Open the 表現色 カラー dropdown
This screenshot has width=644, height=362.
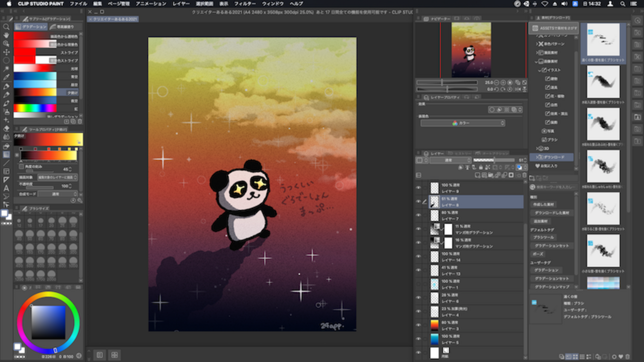(x=462, y=123)
